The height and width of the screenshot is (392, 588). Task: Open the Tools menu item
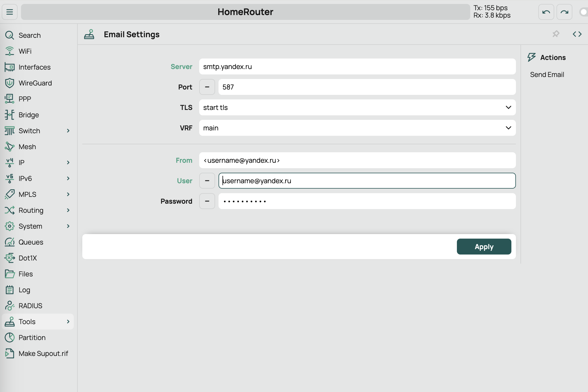click(x=27, y=322)
